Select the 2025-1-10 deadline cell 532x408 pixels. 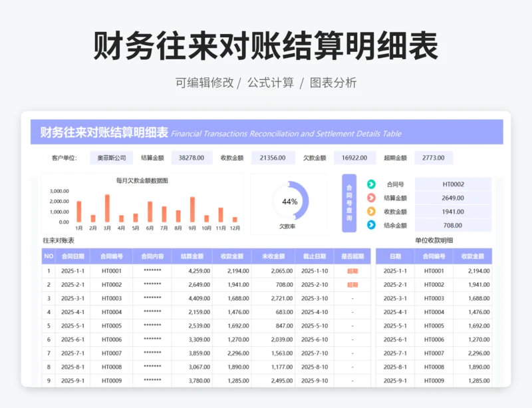[315, 271]
